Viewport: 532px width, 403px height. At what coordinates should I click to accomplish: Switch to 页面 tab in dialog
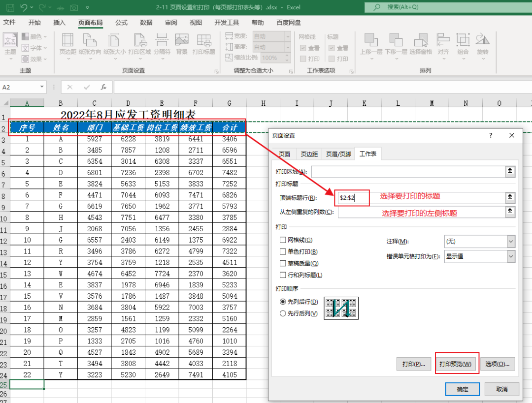(x=284, y=154)
